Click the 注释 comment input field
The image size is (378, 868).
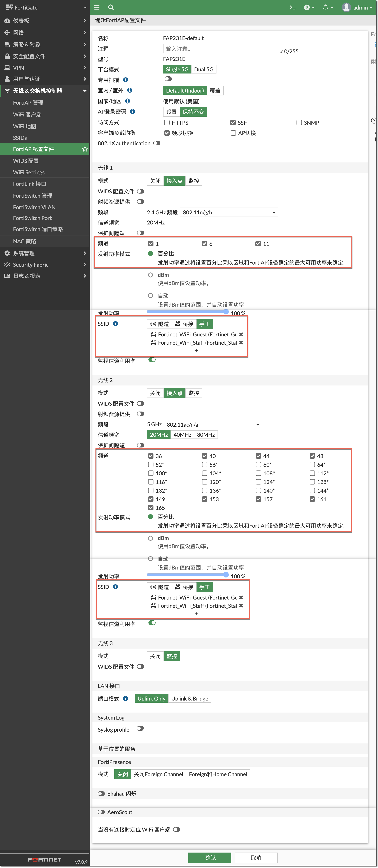pyautogui.click(x=223, y=49)
